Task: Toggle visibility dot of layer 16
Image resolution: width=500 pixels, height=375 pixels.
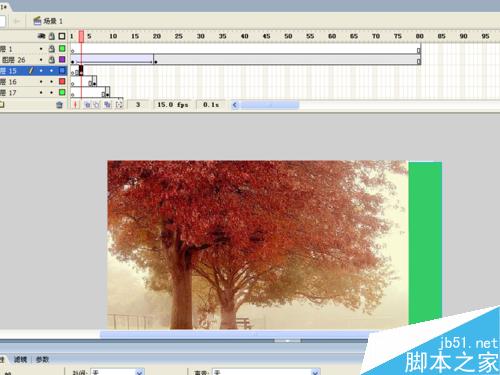Action: tap(41, 82)
